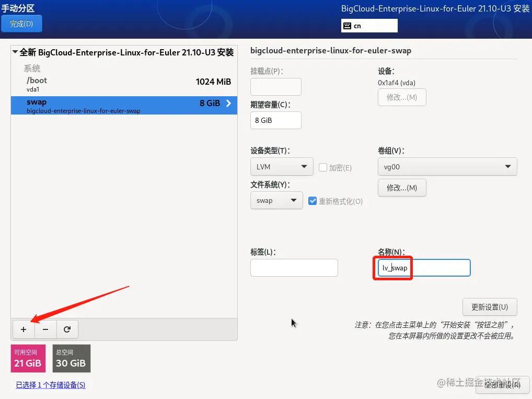Click 修改...(M) under device 0x1af4
The width and height of the screenshot is (532, 399).
tap(402, 97)
